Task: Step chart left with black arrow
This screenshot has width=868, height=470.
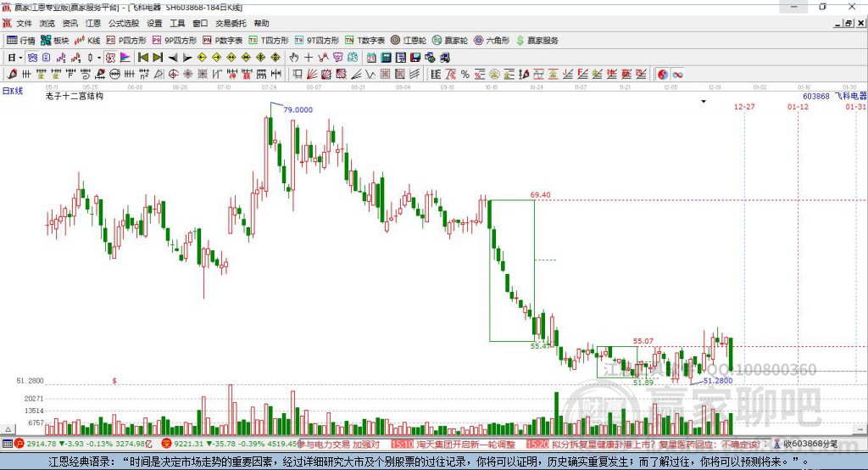Action: (x=173, y=58)
